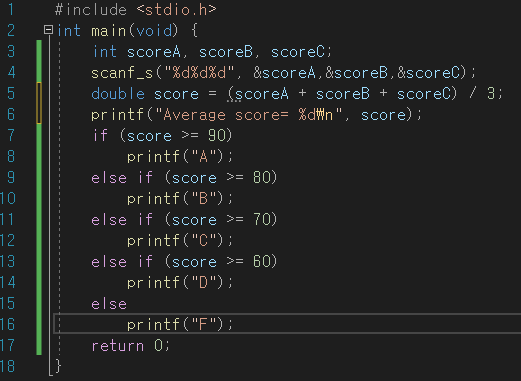Click the number 90 in the if condition
This screenshot has height=381, width=521.
[x=216, y=136]
